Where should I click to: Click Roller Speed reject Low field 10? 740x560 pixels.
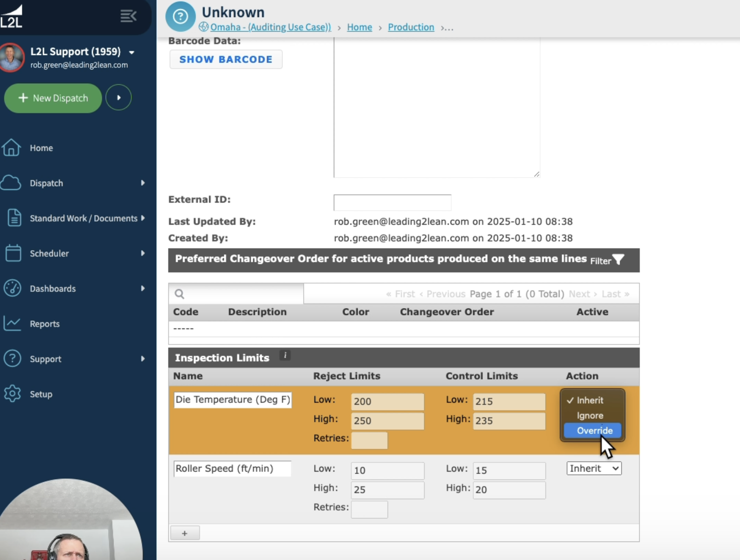(387, 470)
